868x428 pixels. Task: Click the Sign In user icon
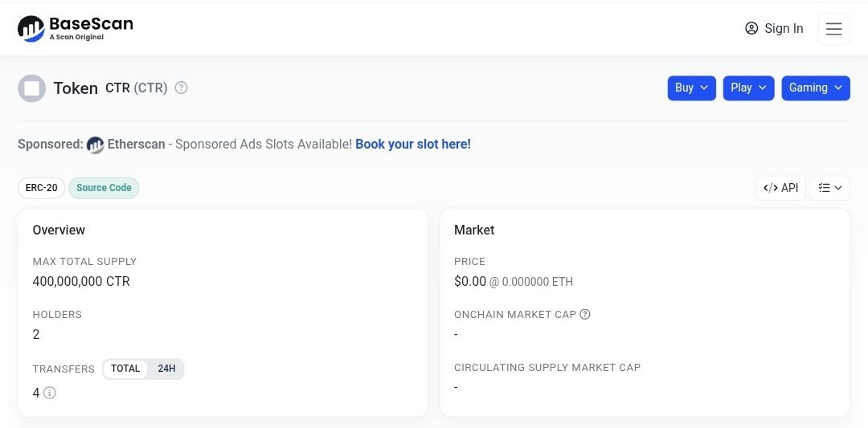click(751, 29)
